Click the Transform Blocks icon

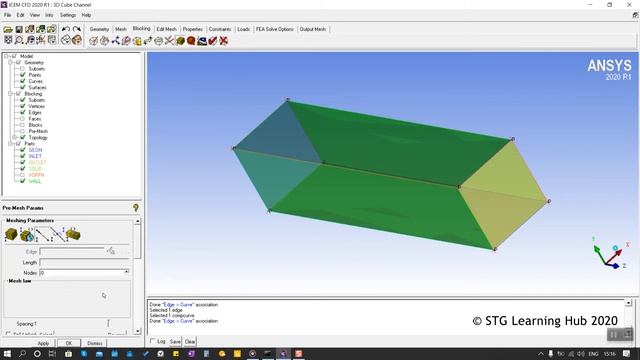[x=158, y=41]
